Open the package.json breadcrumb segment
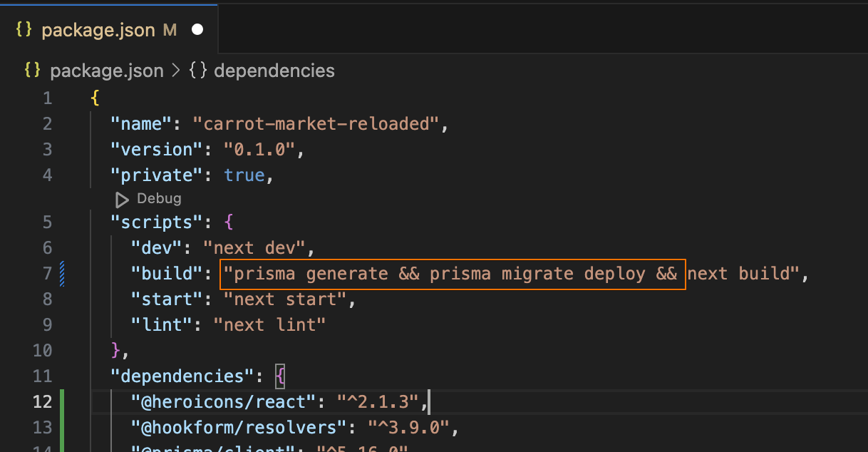The width and height of the screenshot is (868, 452). coord(106,71)
